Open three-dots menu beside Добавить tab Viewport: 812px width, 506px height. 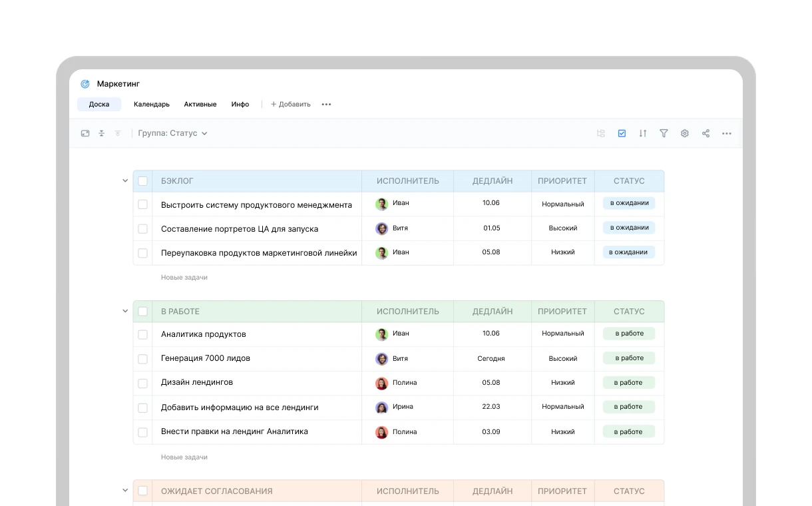coord(326,105)
